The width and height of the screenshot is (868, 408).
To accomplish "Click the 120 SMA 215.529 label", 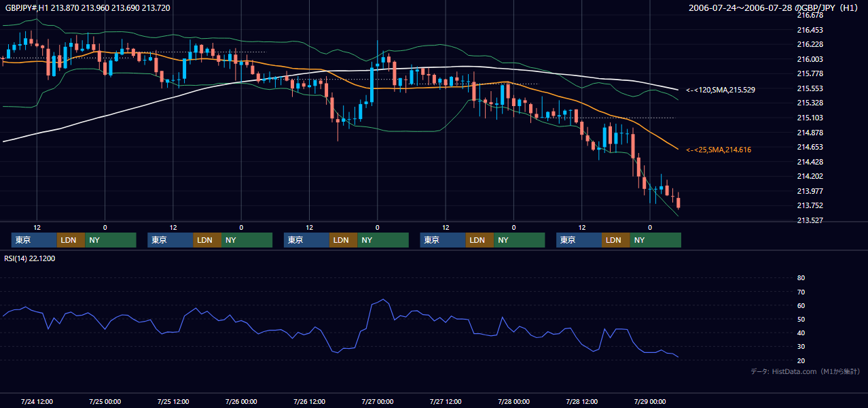I will [721, 90].
